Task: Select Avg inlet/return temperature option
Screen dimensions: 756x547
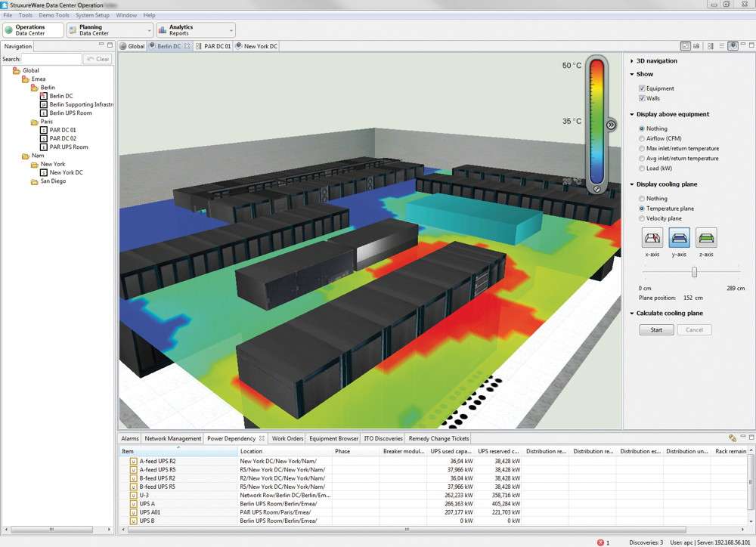Action: tap(642, 159)
